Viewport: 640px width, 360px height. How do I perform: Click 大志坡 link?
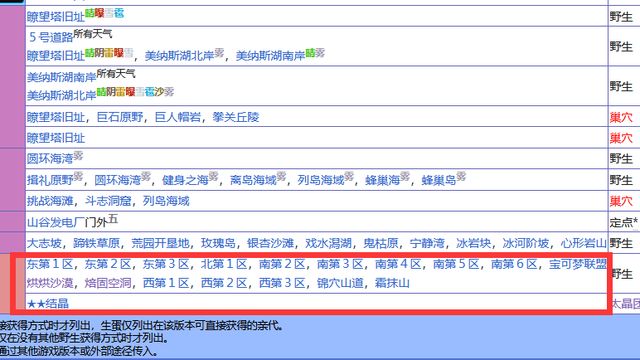point(44,243)
